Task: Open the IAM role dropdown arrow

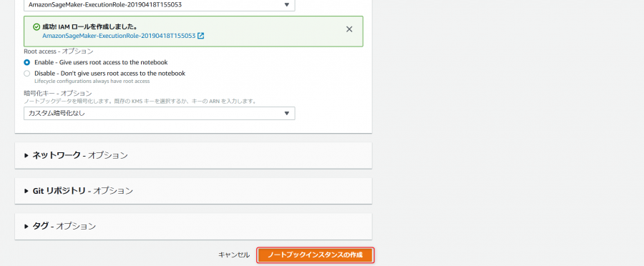Action: pos(287,5)
